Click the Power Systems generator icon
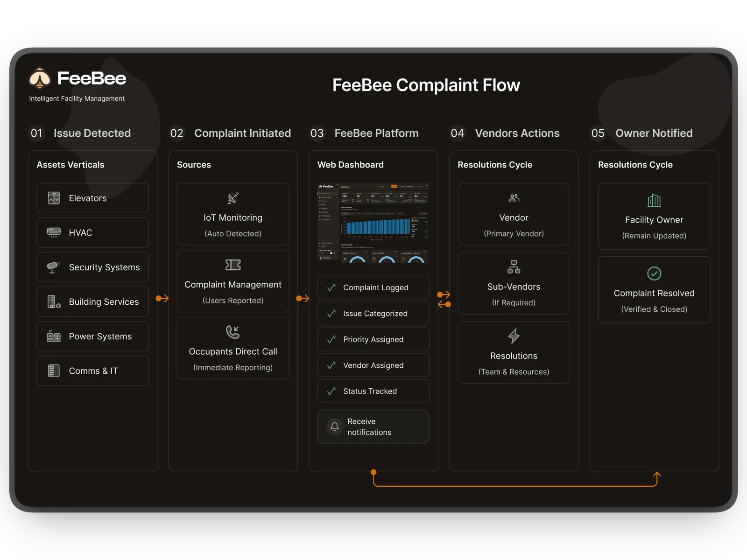 pyautogui.click(x=54, y=336)
